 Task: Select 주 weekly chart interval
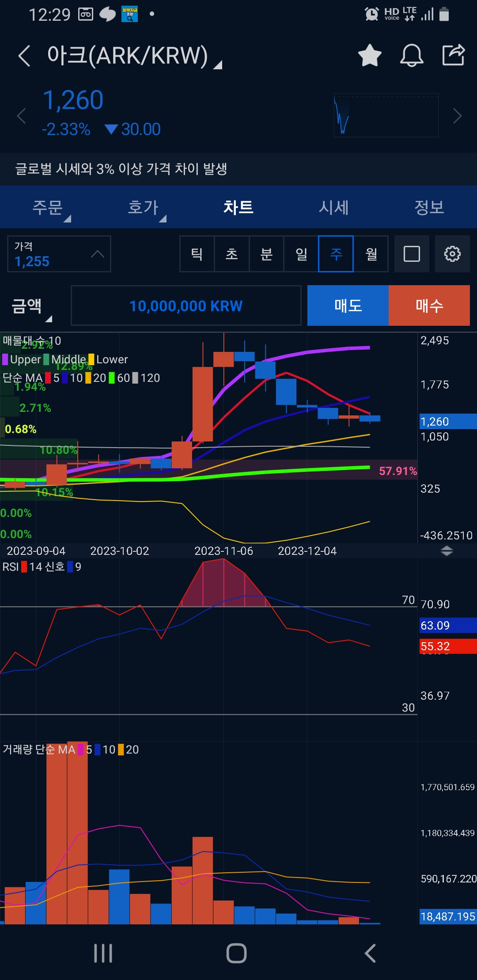[x=336, y=254]
